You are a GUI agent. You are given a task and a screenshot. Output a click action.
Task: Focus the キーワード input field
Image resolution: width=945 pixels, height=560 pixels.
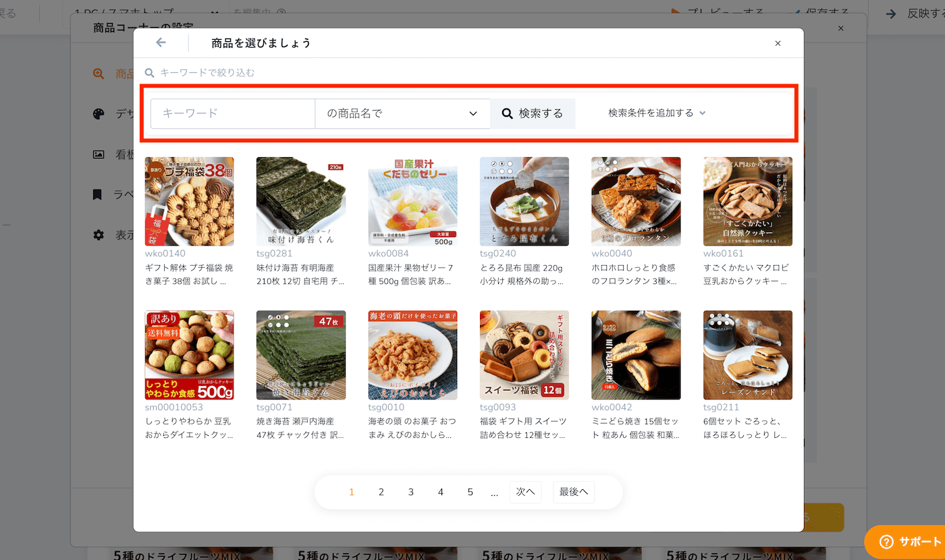click(233, 113)
